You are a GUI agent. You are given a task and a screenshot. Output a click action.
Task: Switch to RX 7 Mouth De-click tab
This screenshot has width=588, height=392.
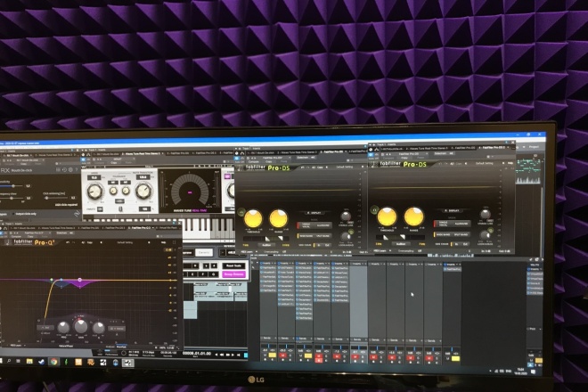tap(17, 155)
